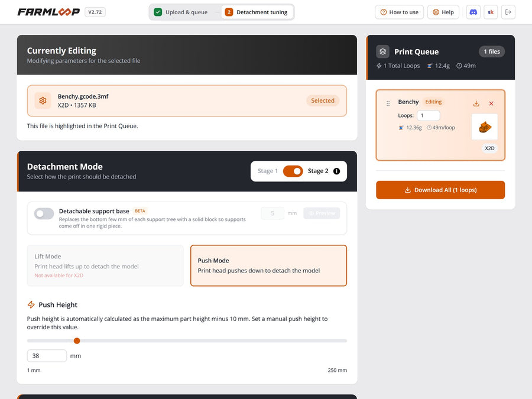The height and width of the screenshot is (399, 532).
Task: Click the Help button
Action: [x=443, y=12]
